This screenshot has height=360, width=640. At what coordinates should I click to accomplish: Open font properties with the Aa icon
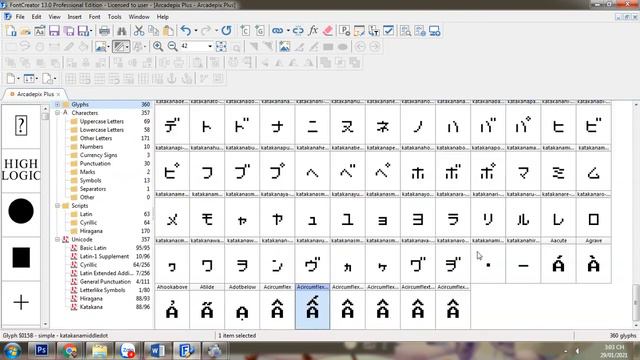[x=40, y=31]
